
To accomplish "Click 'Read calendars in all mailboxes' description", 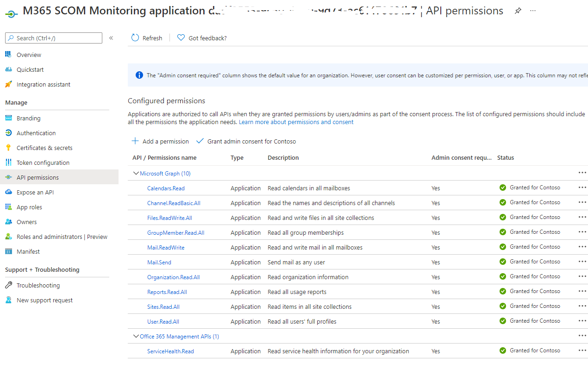I will click(x=309, y=188).
